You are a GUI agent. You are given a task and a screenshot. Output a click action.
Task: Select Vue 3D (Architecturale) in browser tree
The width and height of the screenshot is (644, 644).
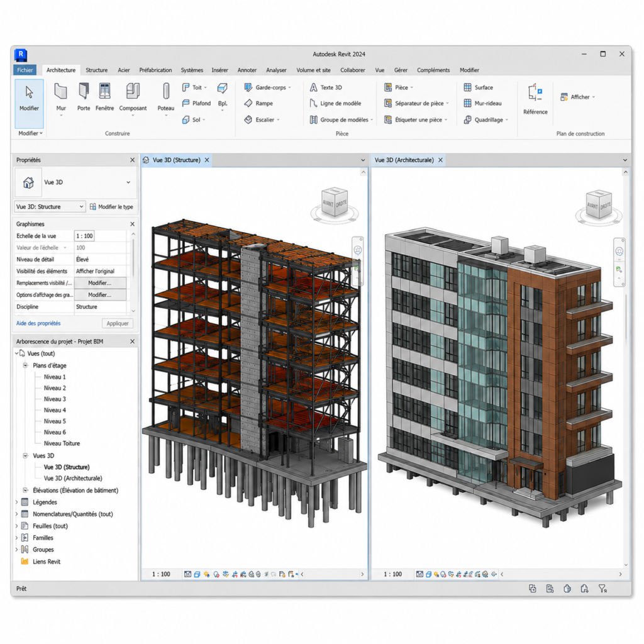click(x=73, y=478)
